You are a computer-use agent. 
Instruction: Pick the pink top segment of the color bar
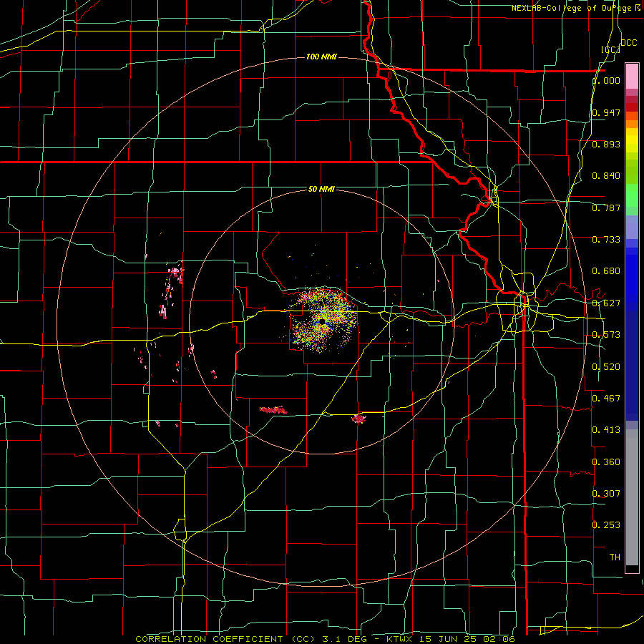pyautogui.click(x=632, y=77)
